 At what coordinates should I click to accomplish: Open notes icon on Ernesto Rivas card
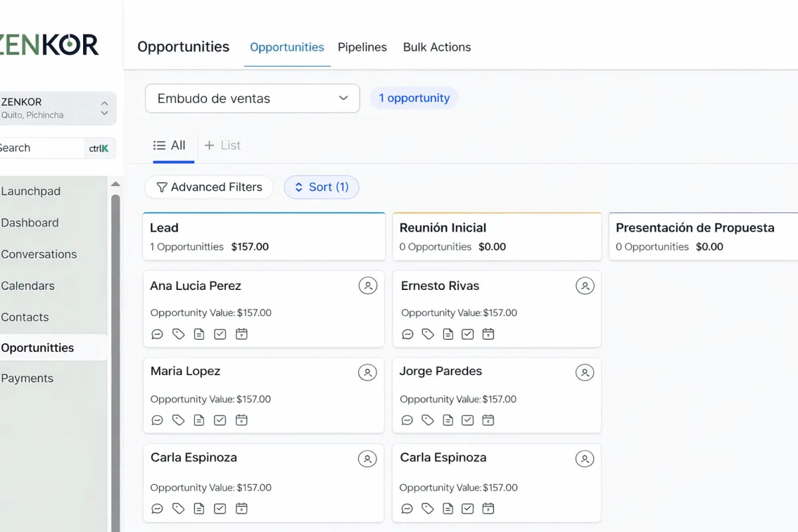point(448,334)
